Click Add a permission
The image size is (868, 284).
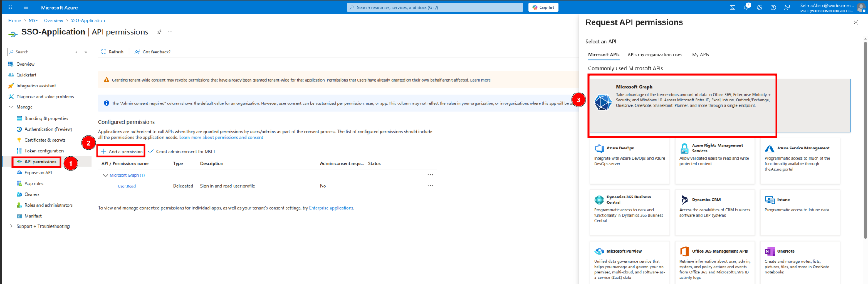click(x=122, y=152)
